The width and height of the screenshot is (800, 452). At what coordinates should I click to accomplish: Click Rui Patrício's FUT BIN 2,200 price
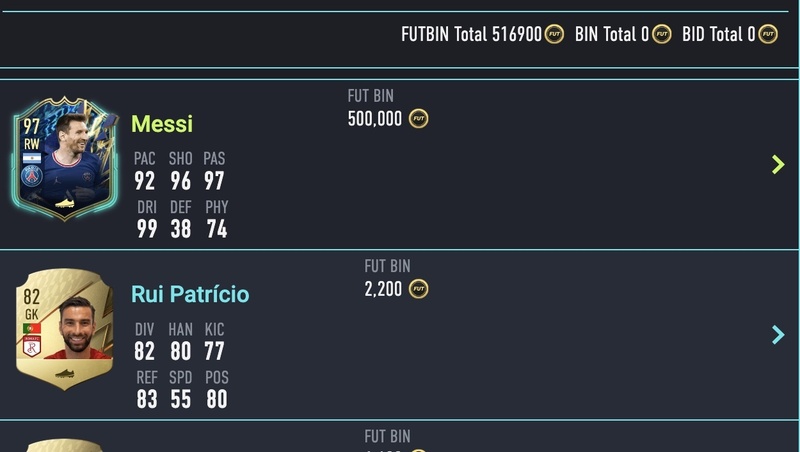coord(383,289)
